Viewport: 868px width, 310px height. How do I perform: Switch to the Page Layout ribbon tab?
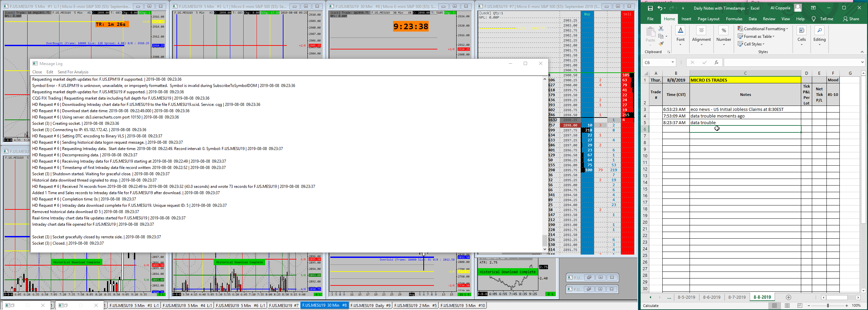point(708,19)
